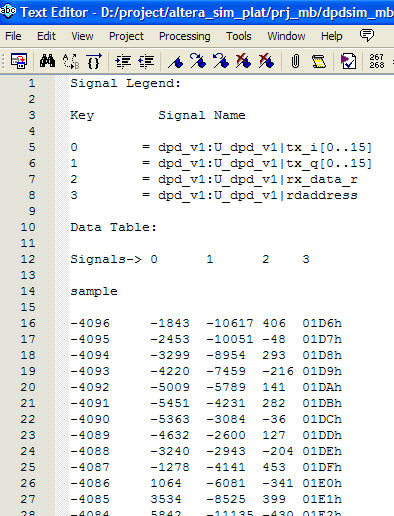The width and height of the screenshot is (394, 516).
Task: Click the Text Editor title bar app icon
Action: (8, 11)
